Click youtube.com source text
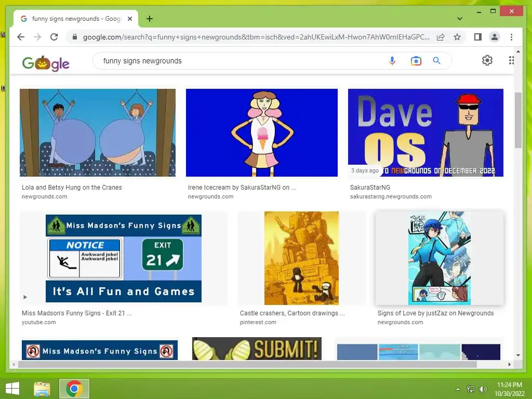The width and height of the screenshot is (532, 399). coord(38,322)
